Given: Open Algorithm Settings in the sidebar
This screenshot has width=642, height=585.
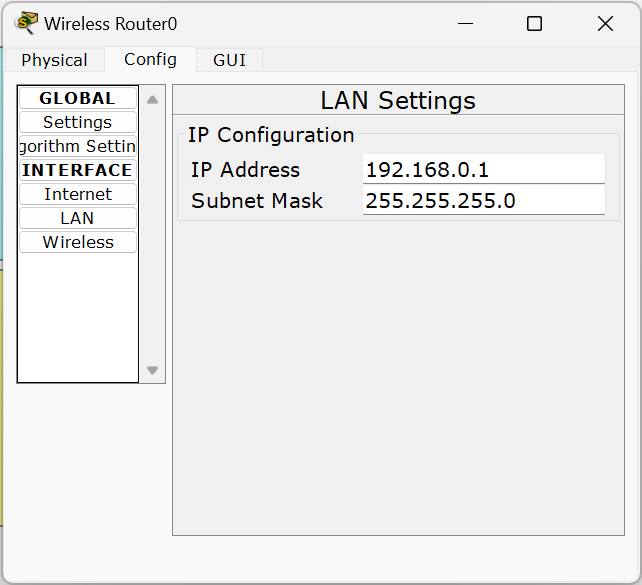Looking at the screenshot, I should point(77,146).
